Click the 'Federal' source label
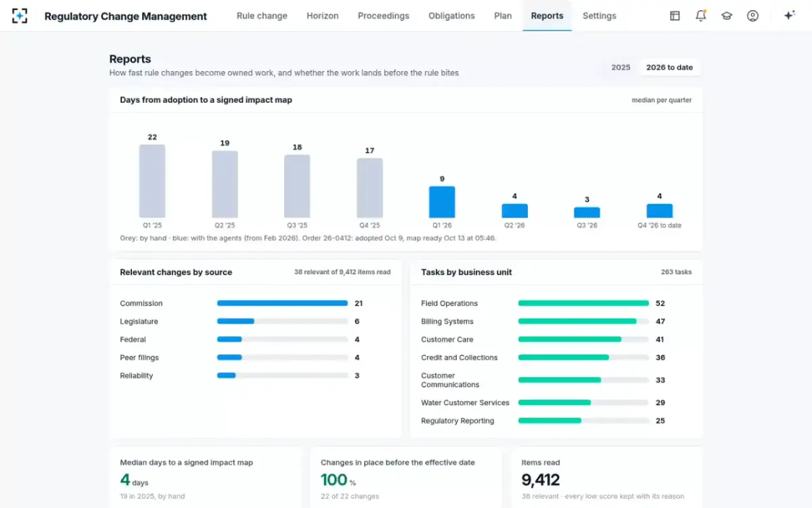Image resolution: width=812 pixels, height=508 pixels. (133, 339)
